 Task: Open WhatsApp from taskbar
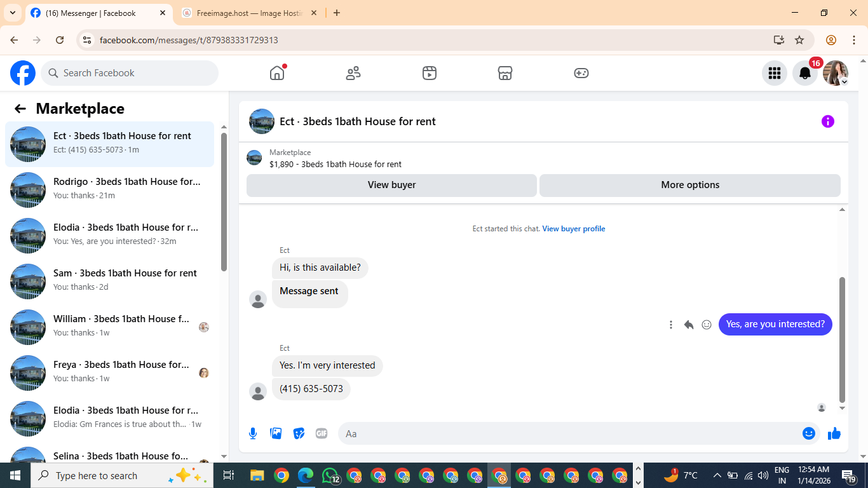[330, 475]
